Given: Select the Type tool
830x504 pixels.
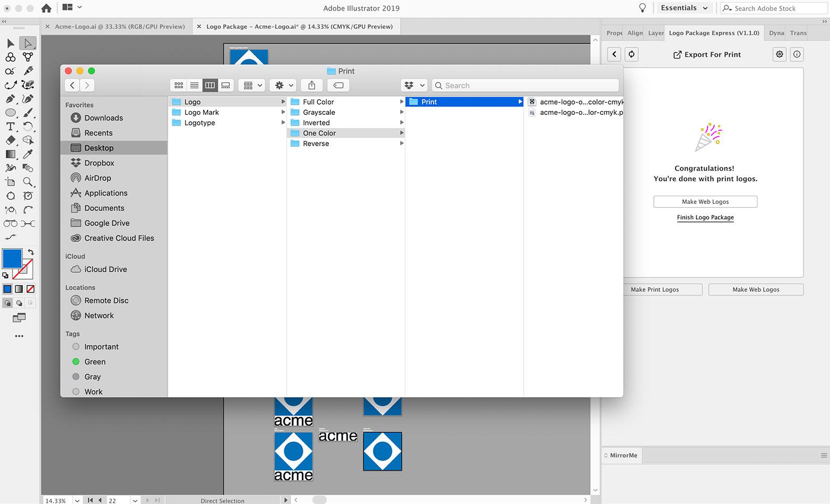Looking at the screenshot, I should pyautogui.click(x=11, y=126).
